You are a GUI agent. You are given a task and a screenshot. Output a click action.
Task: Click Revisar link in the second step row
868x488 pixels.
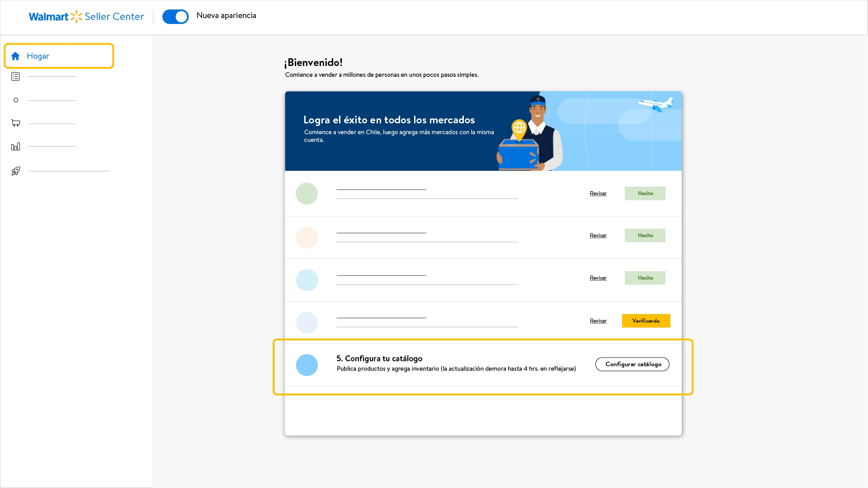[598, 235]
